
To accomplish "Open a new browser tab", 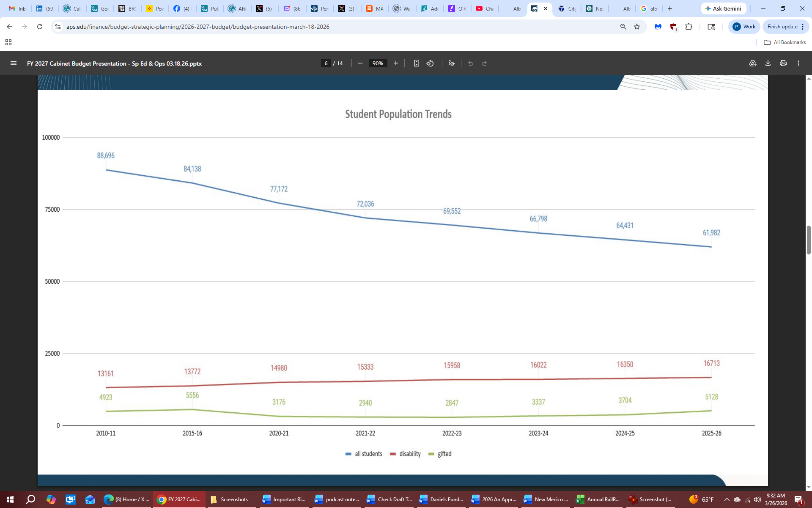I will point(670,8).
